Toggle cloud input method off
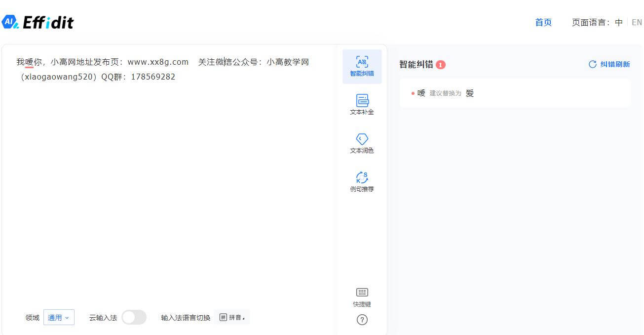 134,317
